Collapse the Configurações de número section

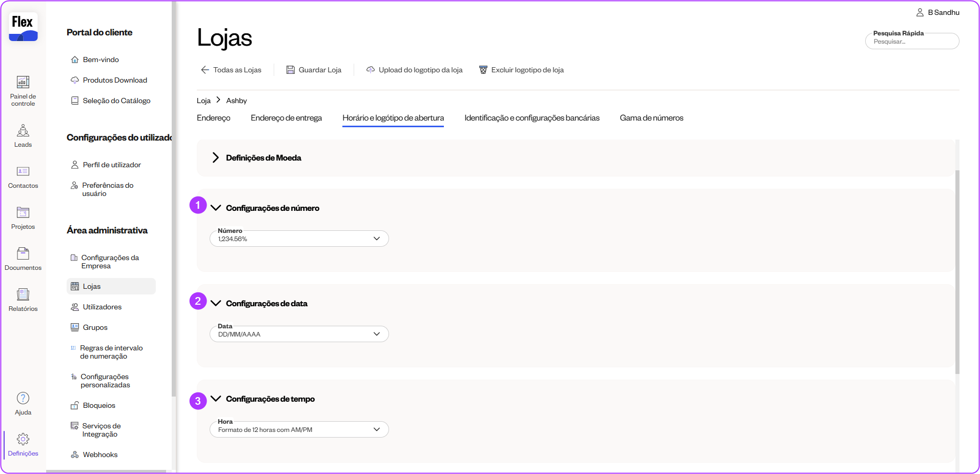(216, 208)
